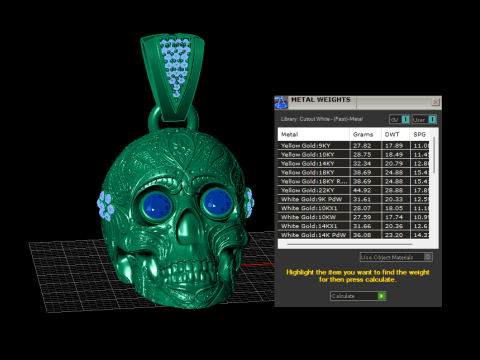Click the Metal Weights flask icon

pyautogui.click(x=281, y=103)
